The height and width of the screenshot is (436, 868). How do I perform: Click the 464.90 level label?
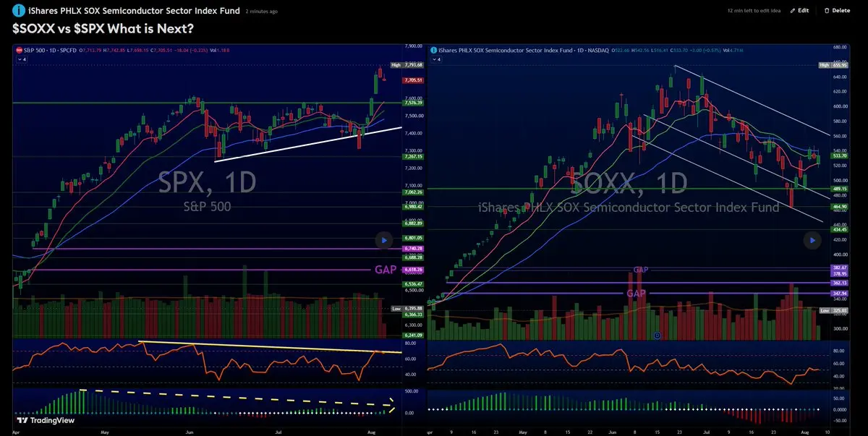pos(840,207)
